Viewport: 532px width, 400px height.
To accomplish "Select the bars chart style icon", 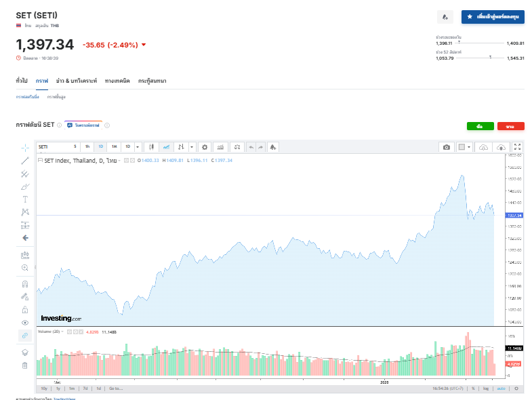I will coord(181,147).
